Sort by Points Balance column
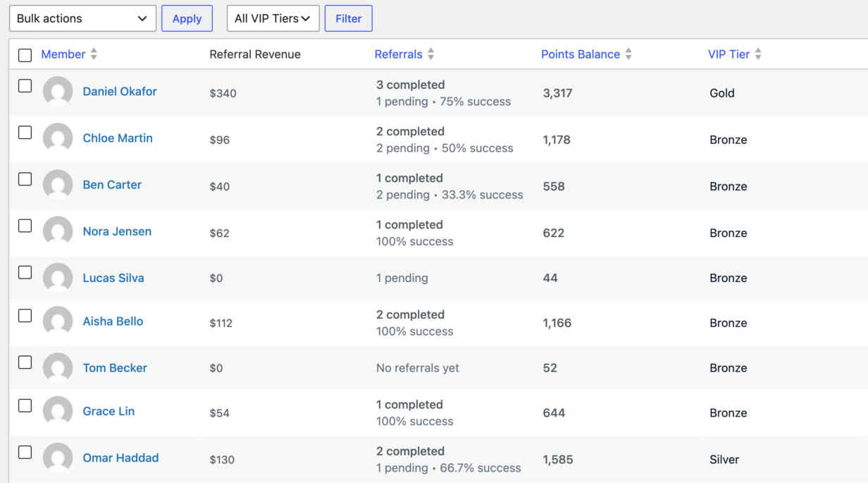 pos(581,54)
